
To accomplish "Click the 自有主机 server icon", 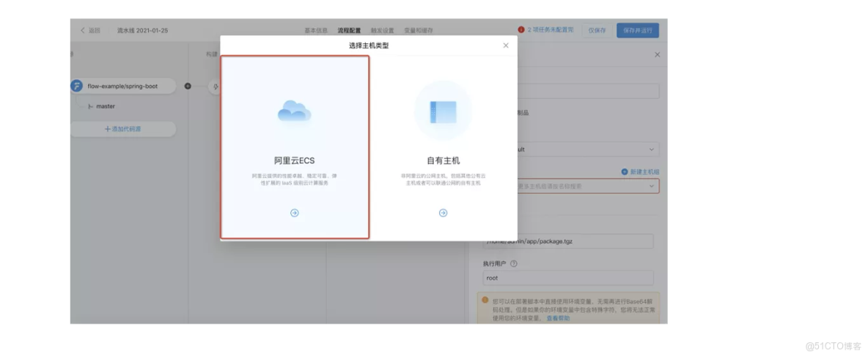I will 443,112.
